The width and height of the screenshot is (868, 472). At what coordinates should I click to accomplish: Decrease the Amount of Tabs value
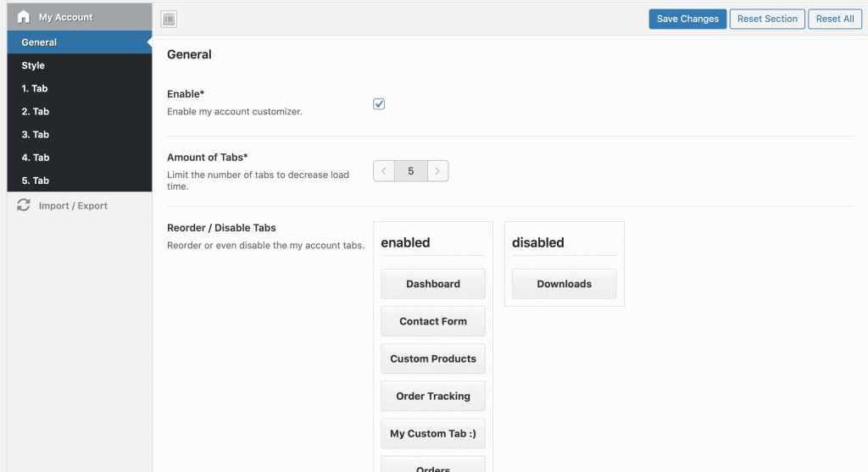384,171
